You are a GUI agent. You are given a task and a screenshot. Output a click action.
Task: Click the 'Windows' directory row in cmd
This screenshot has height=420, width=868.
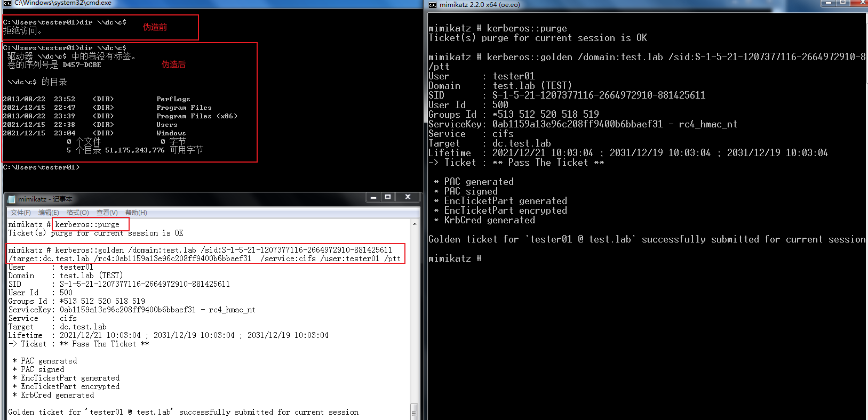pos(94,133)
